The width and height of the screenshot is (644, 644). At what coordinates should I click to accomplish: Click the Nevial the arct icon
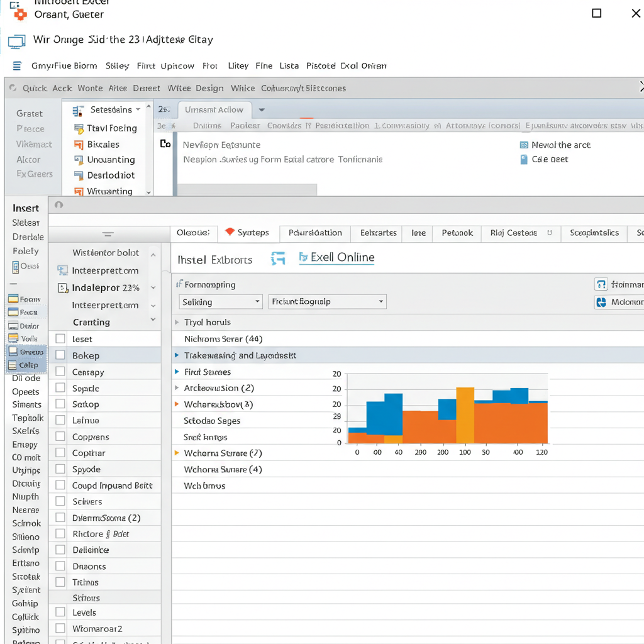(524, 145)
